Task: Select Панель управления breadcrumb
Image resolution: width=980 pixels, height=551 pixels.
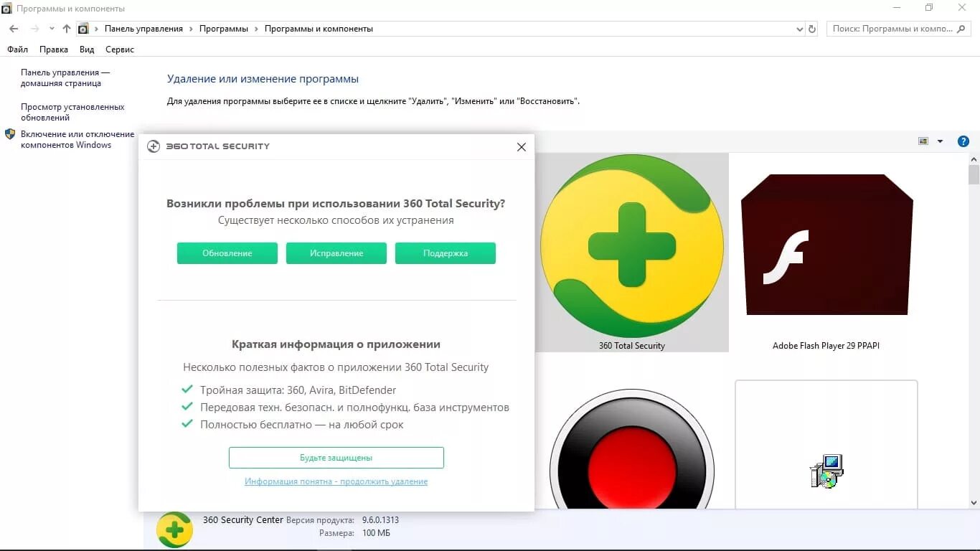Action: pos(143,29)
